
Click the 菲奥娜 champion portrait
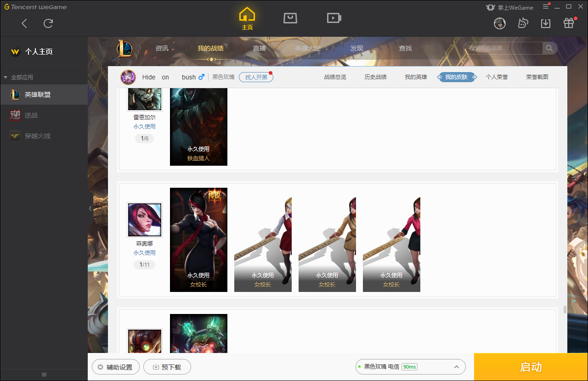pyautogui.click(x=145, y=220)
